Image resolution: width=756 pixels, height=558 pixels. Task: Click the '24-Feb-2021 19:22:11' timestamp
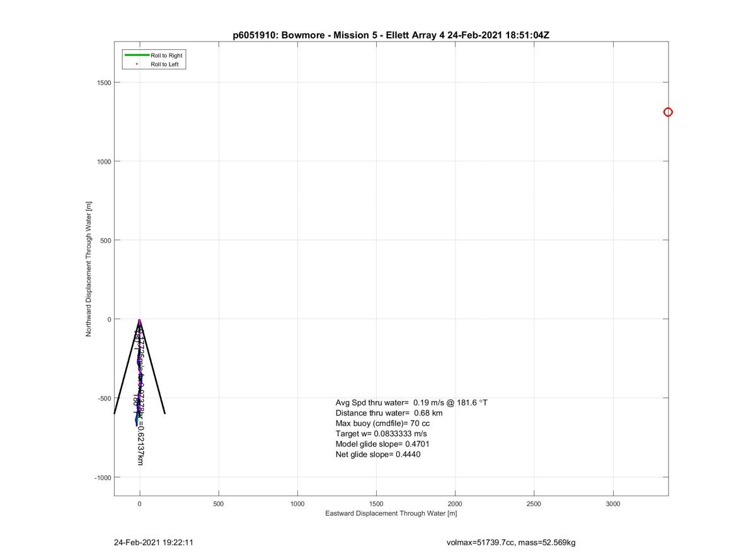point(154,542)
